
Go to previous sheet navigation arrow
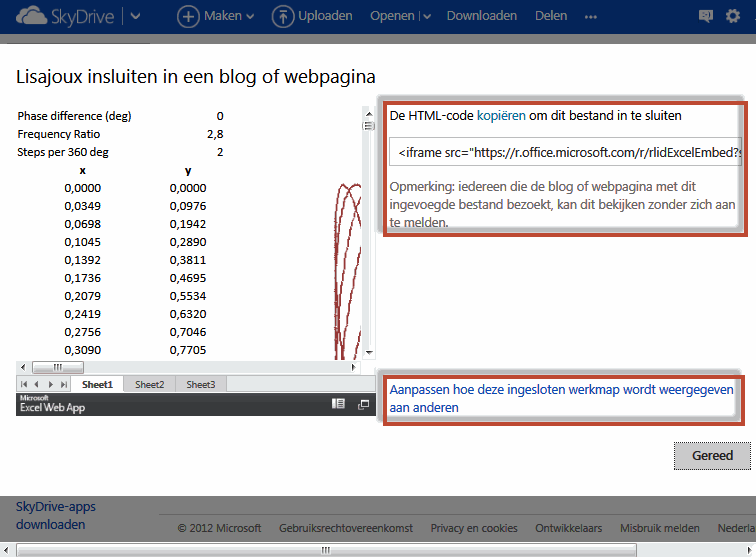(37, 384)
